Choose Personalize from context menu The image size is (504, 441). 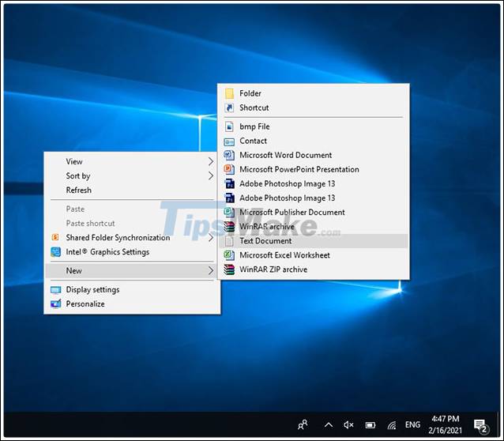[x=132, y=304]
